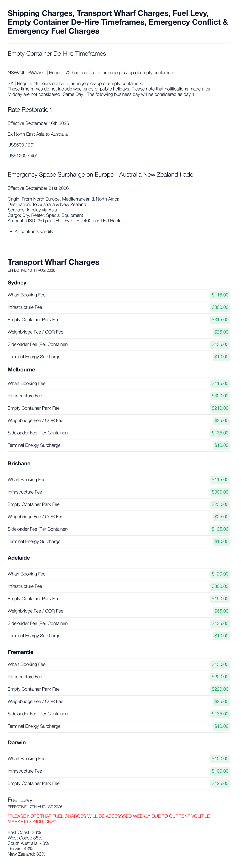Click the Emergency Space Surcharge heading
The image size is (247, 868).
[100, 174]
